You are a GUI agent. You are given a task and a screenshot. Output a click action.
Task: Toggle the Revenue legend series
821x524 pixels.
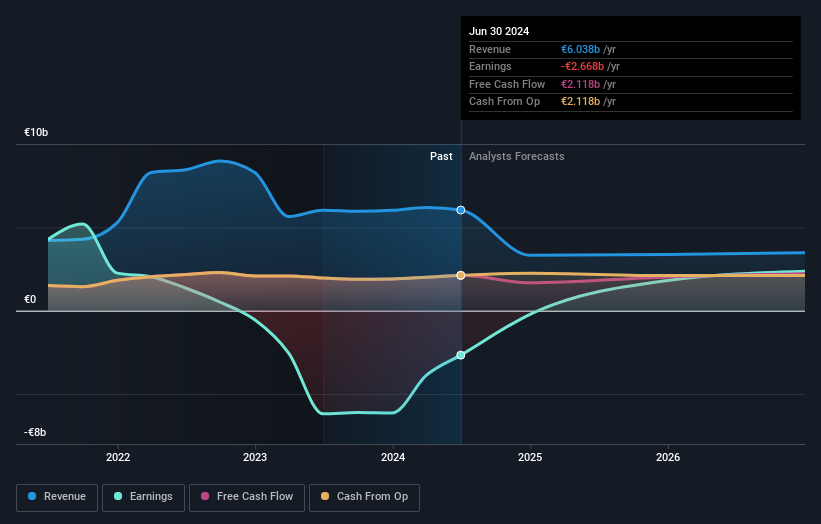57,497
